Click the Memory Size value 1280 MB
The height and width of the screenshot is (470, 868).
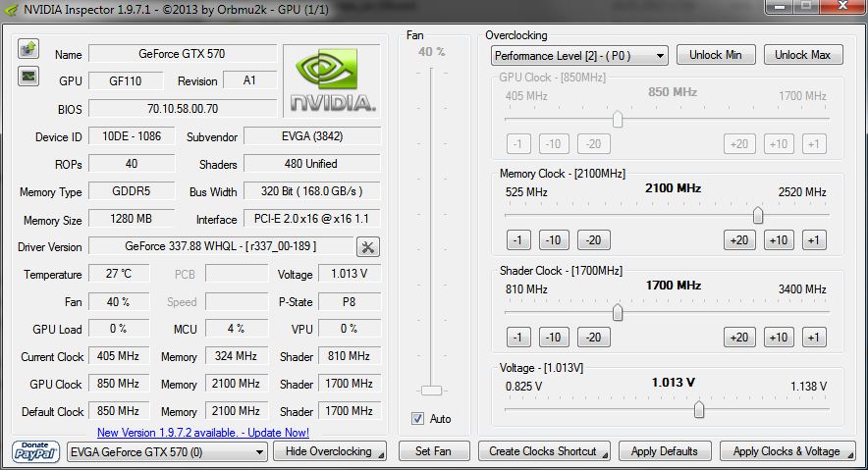point(132,219)
